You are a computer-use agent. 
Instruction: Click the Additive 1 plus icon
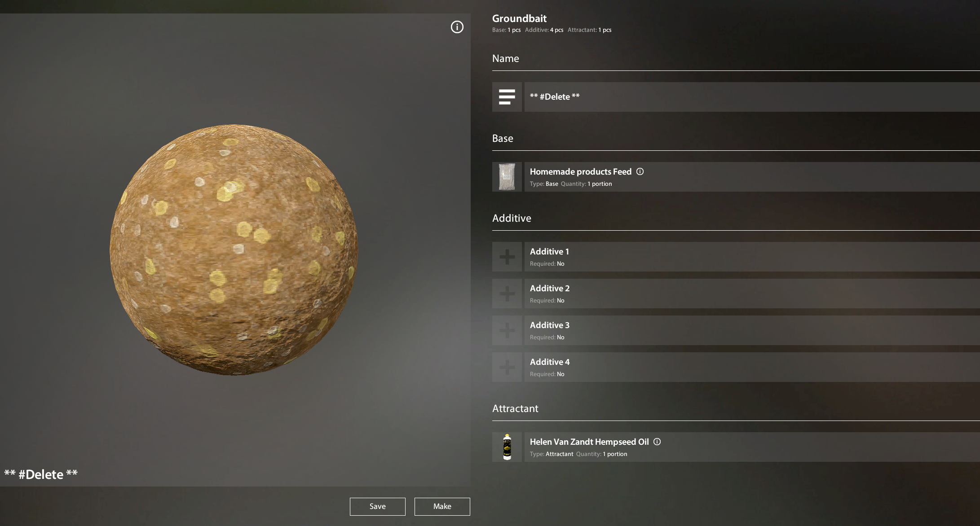coord(507,257)
